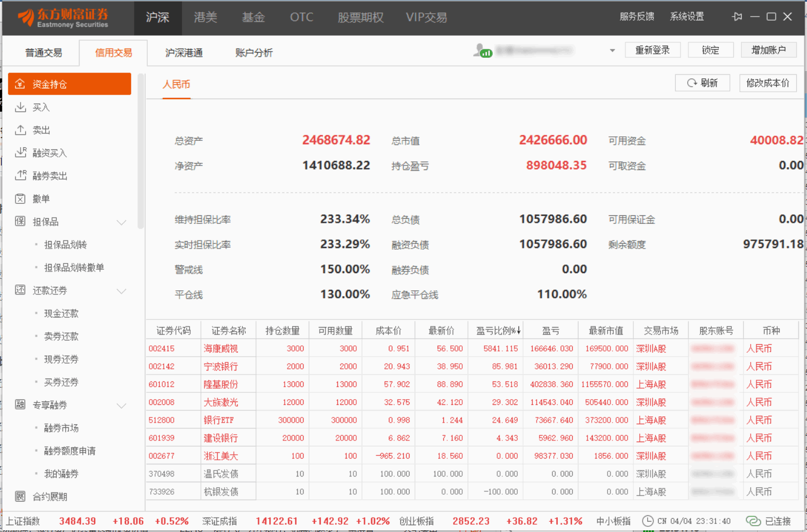Select the 隆基股份 holding row
The image size is (807, 532).
tap(472, 384)
